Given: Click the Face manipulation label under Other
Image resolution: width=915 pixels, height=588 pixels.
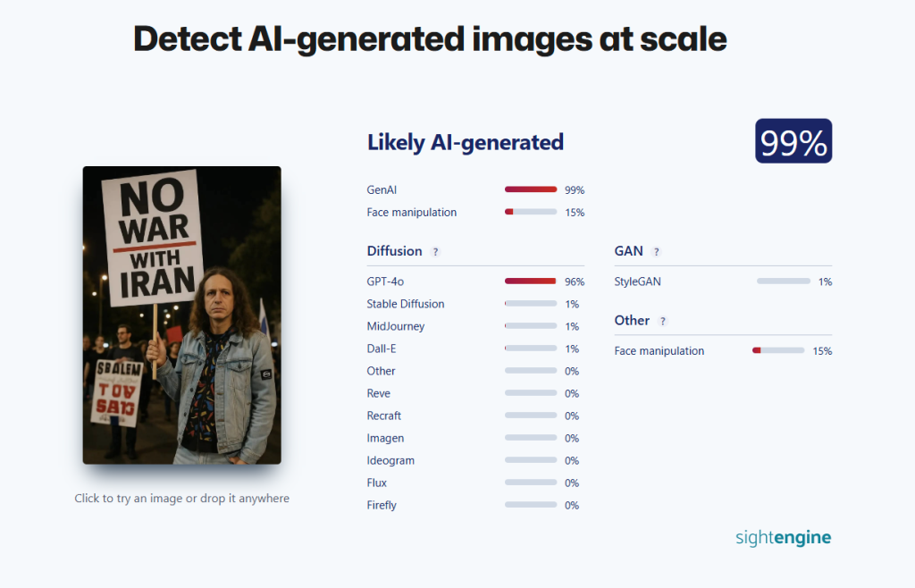Looking at the screenshot, I should 659,351.
